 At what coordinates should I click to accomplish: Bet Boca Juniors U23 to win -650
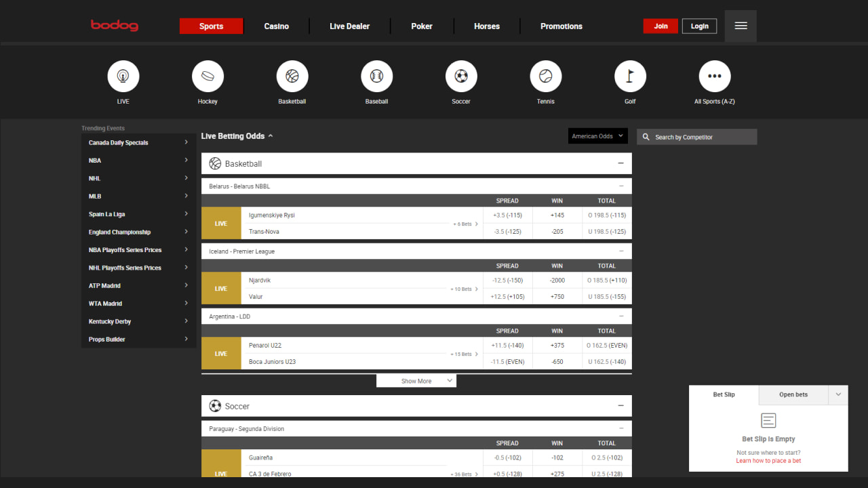pos(557,361)
